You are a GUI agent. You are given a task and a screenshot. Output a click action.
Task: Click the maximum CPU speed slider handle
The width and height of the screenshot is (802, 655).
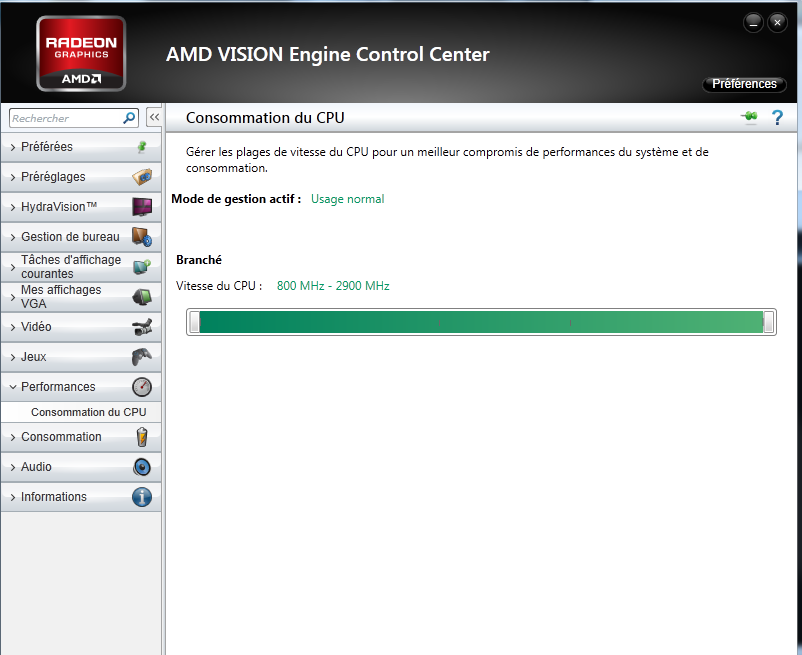click(768, 322)
